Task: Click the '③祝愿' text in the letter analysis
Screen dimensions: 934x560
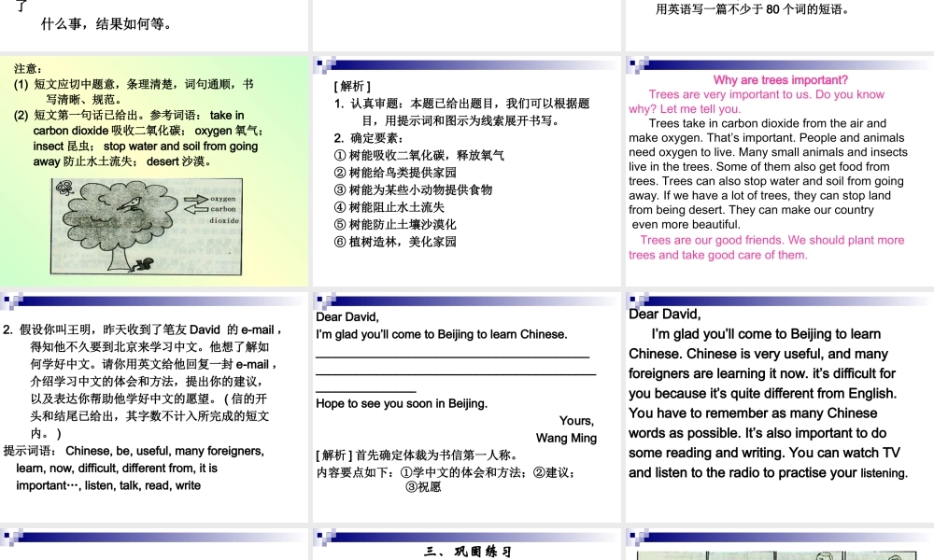Action: [x=423, y=487]
